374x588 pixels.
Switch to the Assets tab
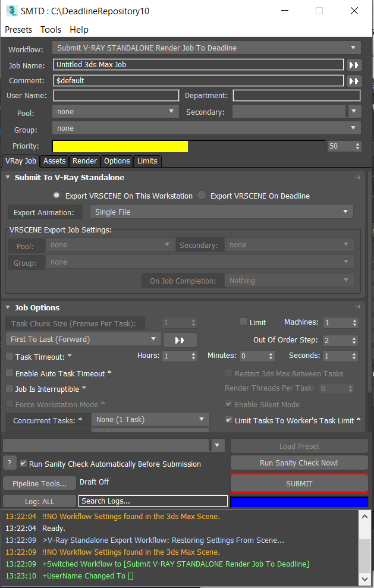coord(54,161)
